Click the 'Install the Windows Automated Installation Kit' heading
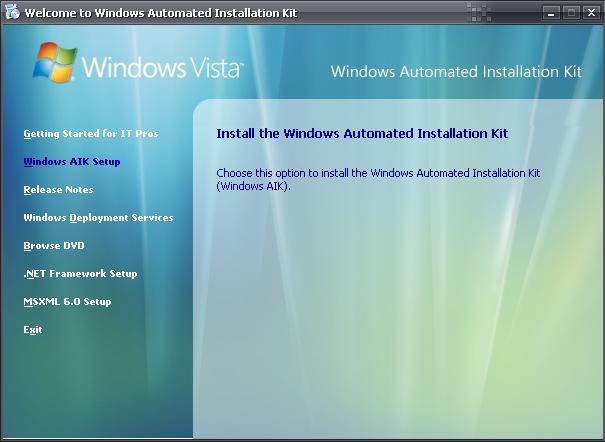Image resolution: width=605 pixels, height=442 pixels. [x=362, y=133]
